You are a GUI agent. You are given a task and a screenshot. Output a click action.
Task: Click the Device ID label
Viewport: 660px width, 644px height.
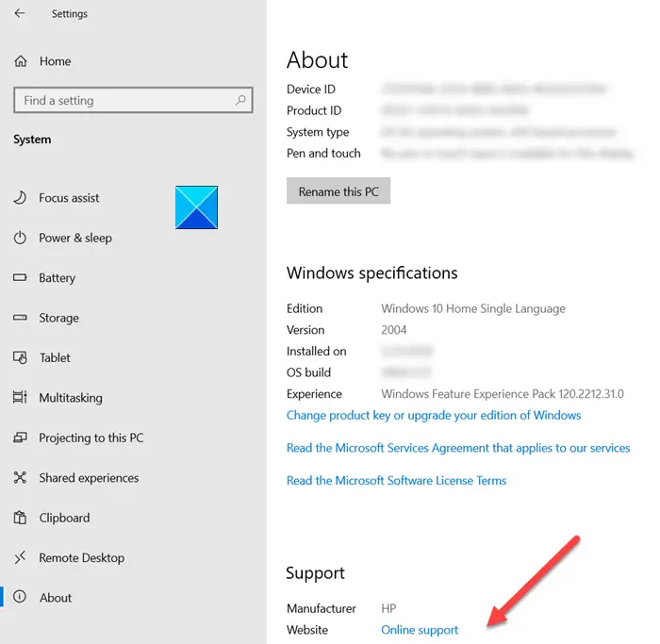pyautogui.click(x=311, y=90)
